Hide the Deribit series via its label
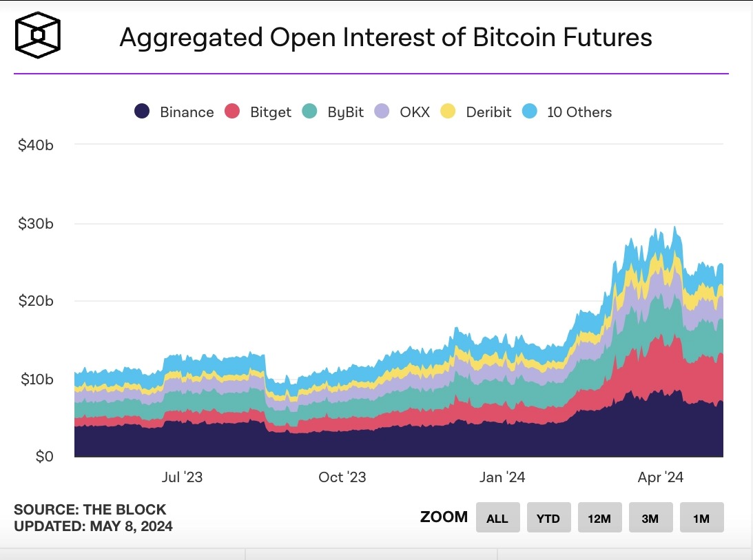 (x=488, y=112)
